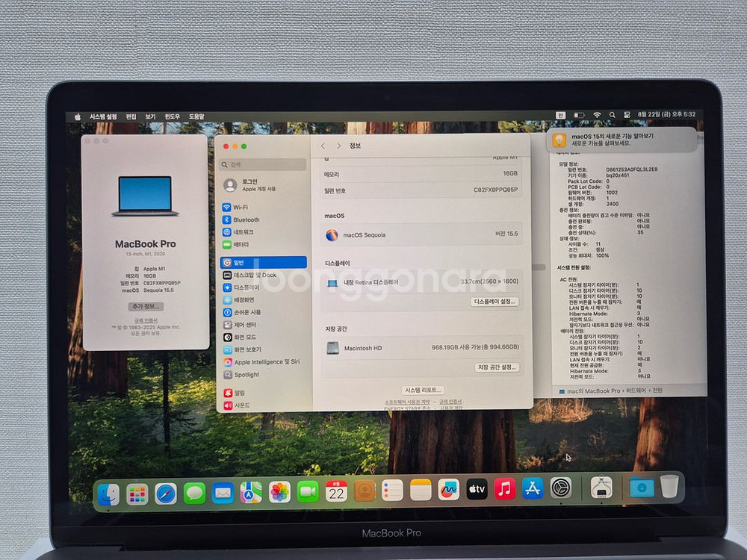747x560 pixels.
Task: Launch FaceTime from the Dock
Action: [x=308, y=491]
